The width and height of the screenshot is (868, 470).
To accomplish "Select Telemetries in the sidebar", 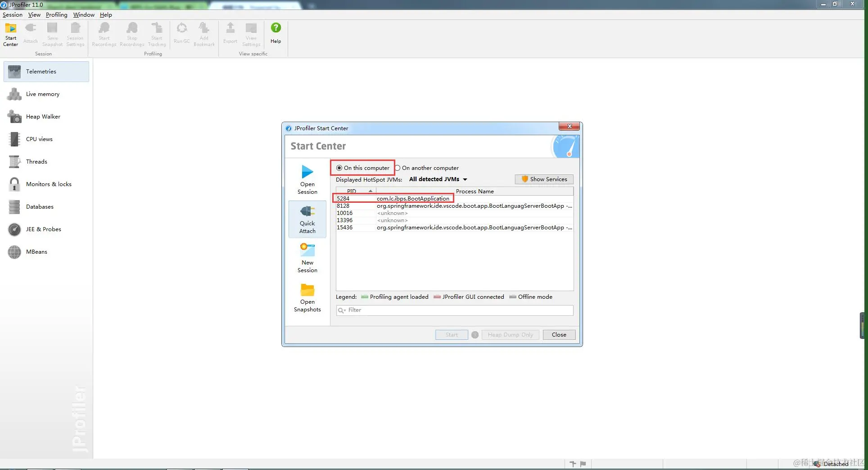I will coord(46,71).
